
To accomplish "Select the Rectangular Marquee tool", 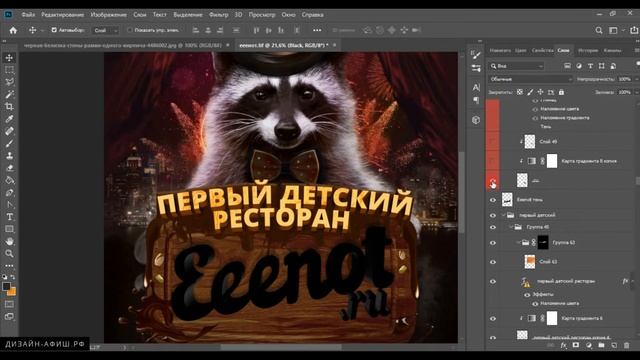I will pos(9,70).
